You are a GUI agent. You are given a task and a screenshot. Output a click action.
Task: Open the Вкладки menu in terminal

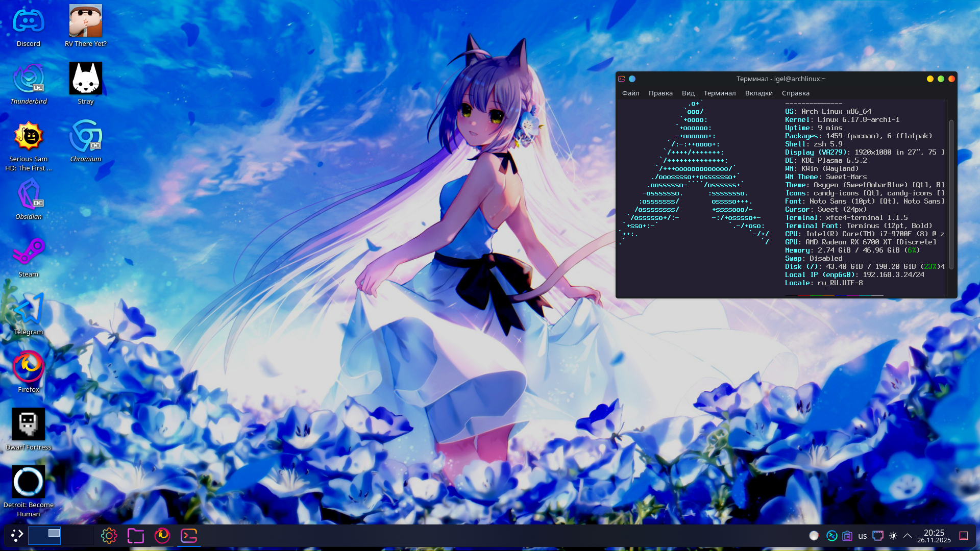(758, 93)
